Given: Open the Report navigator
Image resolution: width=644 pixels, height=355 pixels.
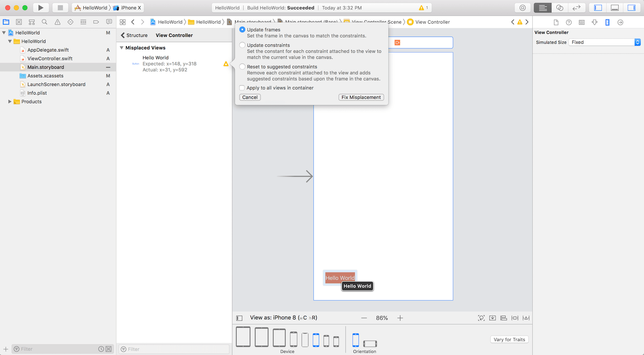Looking at the screenshot, I should (x=109, y=22).
